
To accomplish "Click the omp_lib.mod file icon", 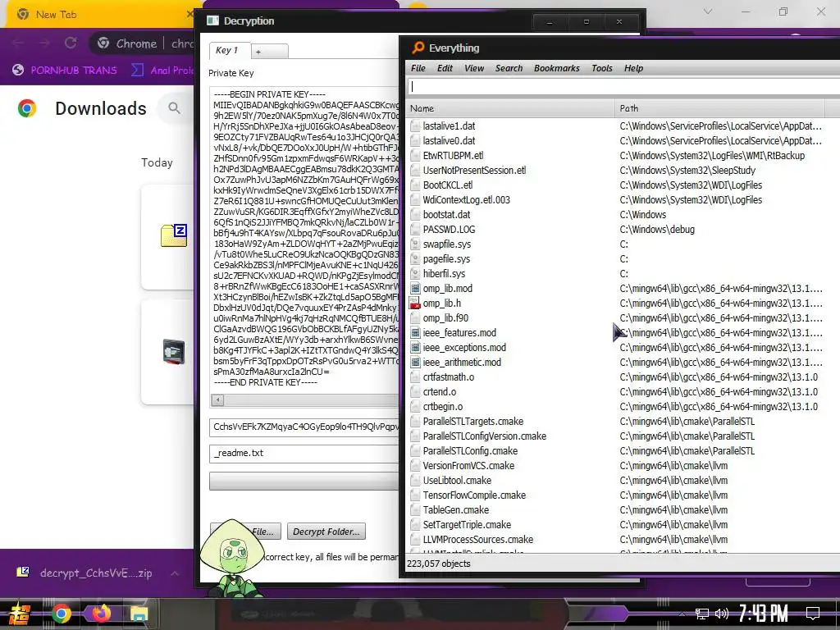I will coord(415,289).
